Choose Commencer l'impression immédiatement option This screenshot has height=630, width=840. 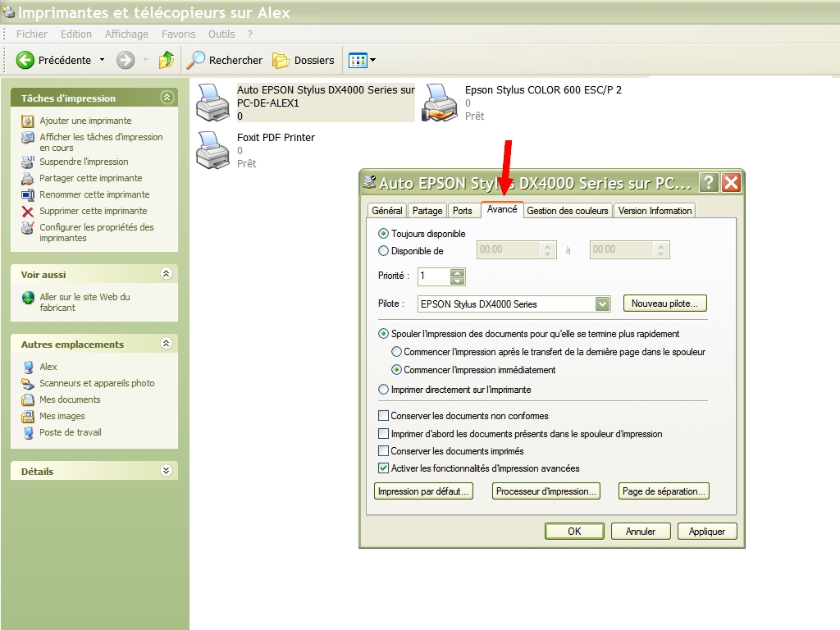pyautogui.click(x=396, y=370)
